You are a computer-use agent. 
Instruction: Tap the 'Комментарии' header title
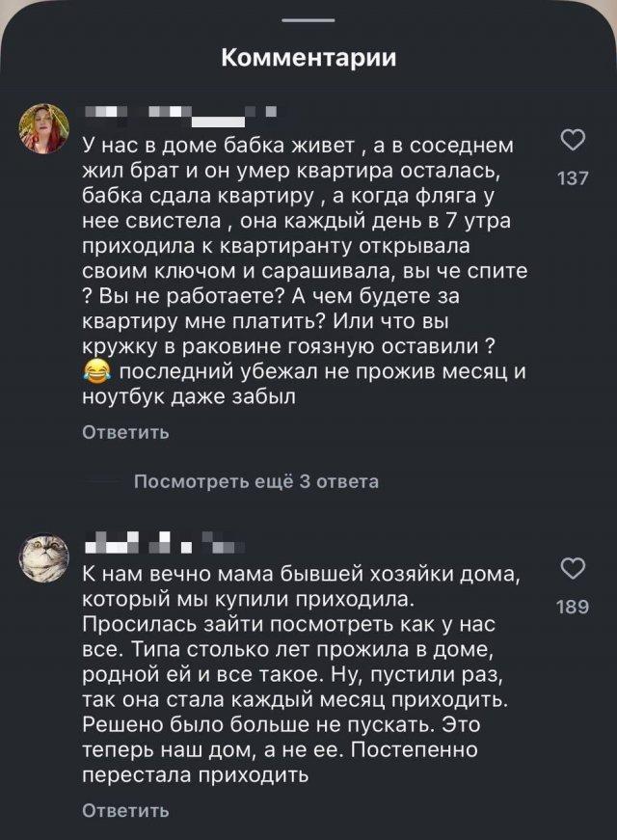[x=308, y=58]
